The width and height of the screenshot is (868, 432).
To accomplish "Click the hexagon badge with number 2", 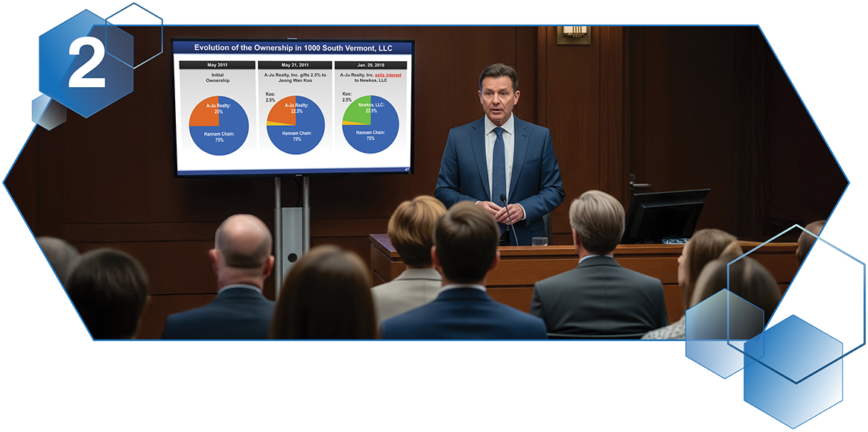I will tap(86, 63).
